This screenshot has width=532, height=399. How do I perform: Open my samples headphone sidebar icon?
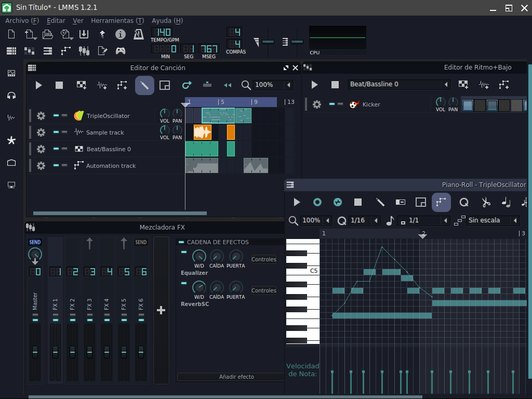point(11,96)
